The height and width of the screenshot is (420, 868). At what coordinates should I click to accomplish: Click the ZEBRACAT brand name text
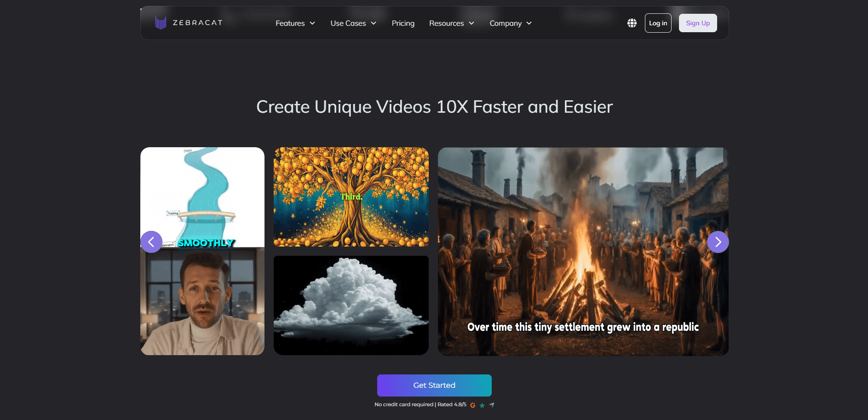(x=198, y=23)
